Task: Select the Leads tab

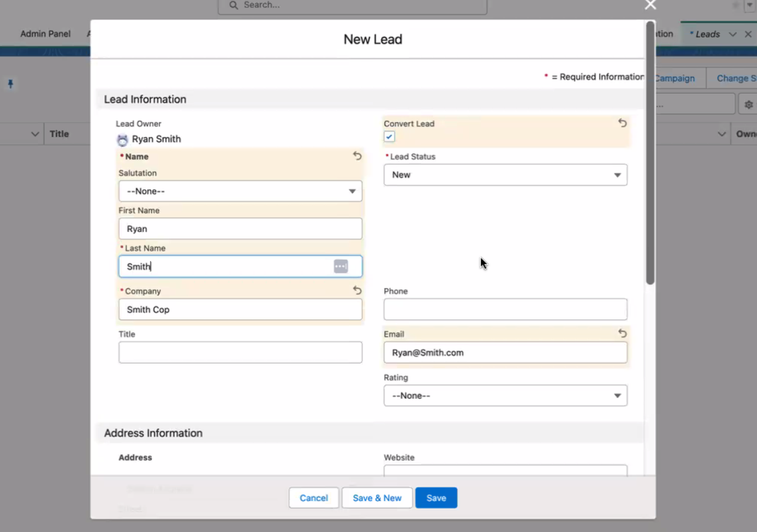Action: pos(707,35)
